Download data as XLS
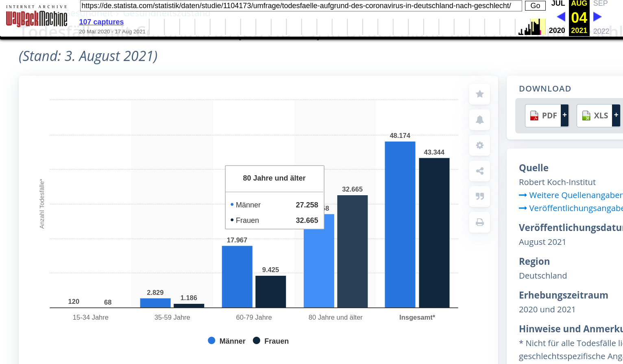 (598, 116)
